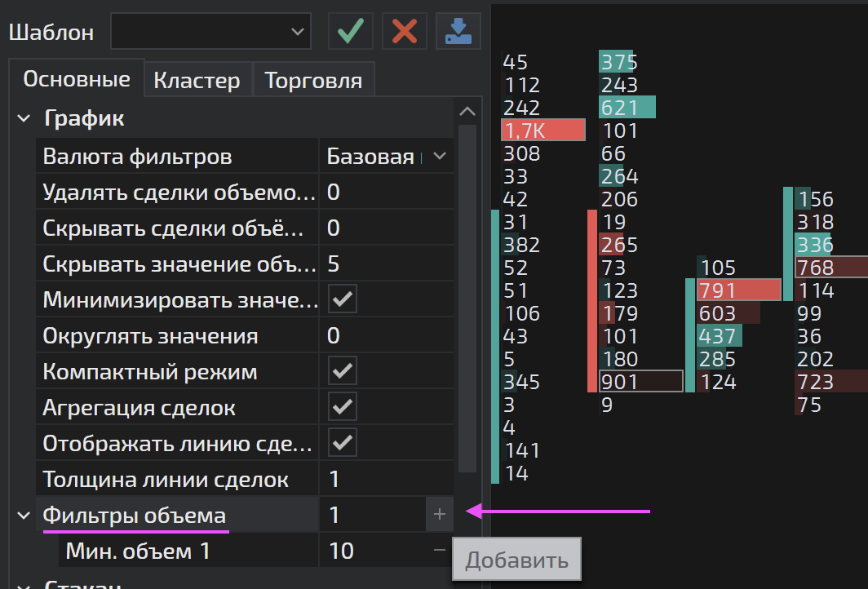Toggle Минимизировать значения checkbox
The height and width of the screenshot is (589, 868).
343,299
